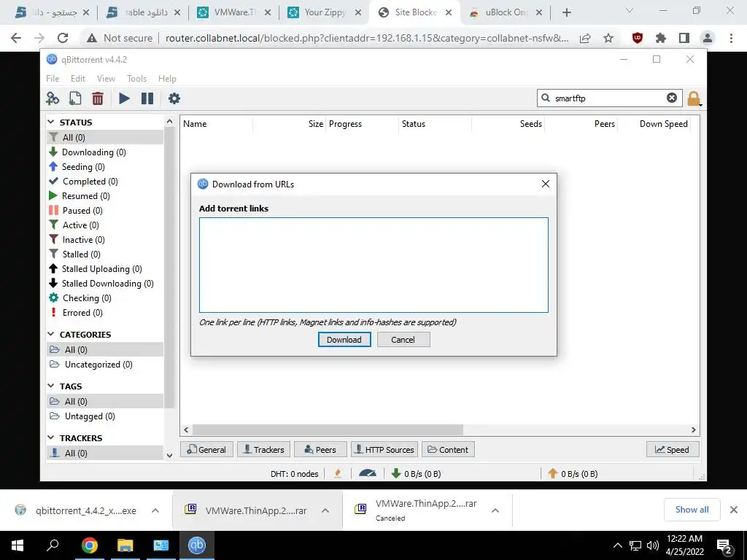The image size is (747, 560).
Task: Click the Add torrent file toolbar icon
Action: (75, 98)
